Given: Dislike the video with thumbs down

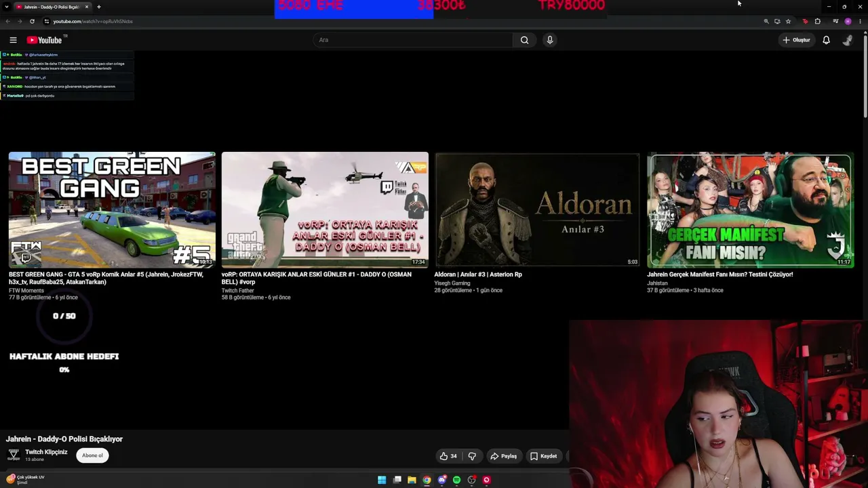Looking at the screenshot, I should [472, 456].
